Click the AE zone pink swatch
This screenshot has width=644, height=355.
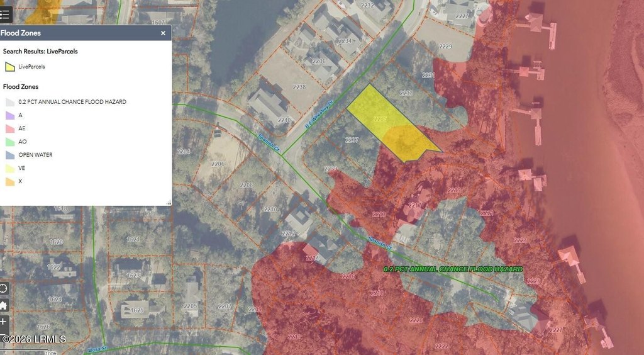(x=9, y=128)
